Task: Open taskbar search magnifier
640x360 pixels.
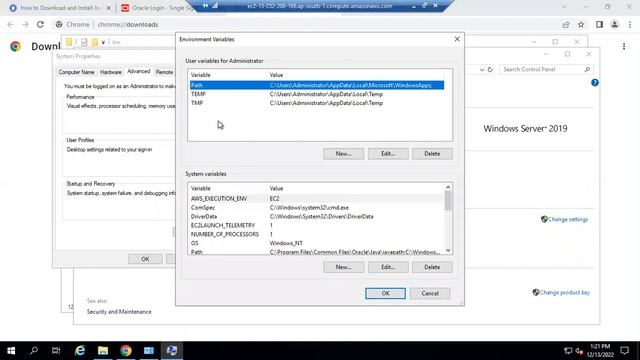Action: click(x=34, y=351)
